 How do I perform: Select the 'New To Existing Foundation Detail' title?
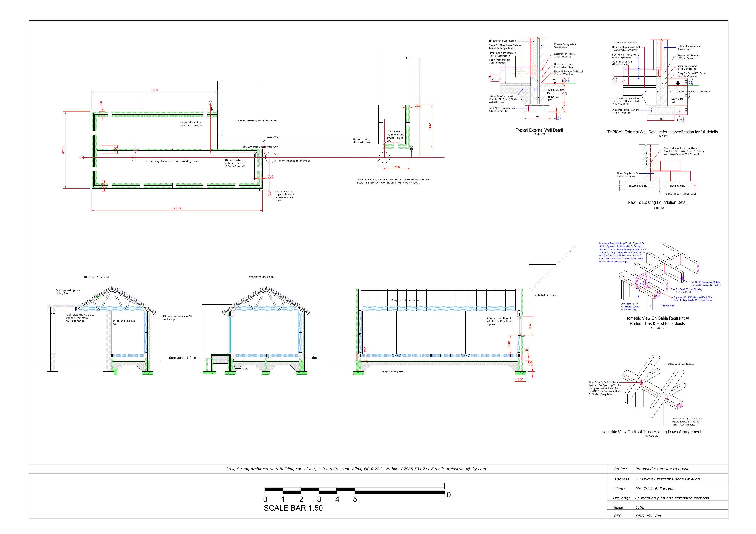[657, 202]
